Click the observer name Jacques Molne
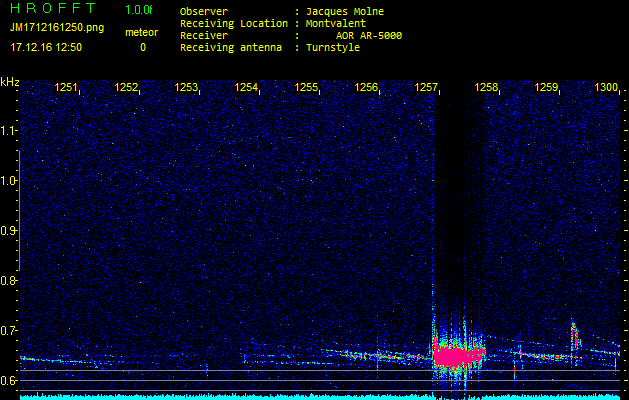 [x=345, y=12]
